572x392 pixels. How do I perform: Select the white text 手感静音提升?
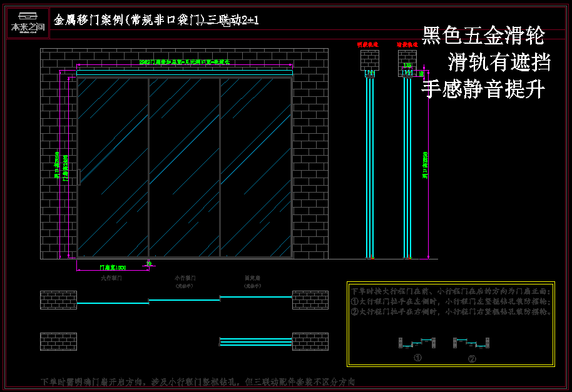pos(483,89)
